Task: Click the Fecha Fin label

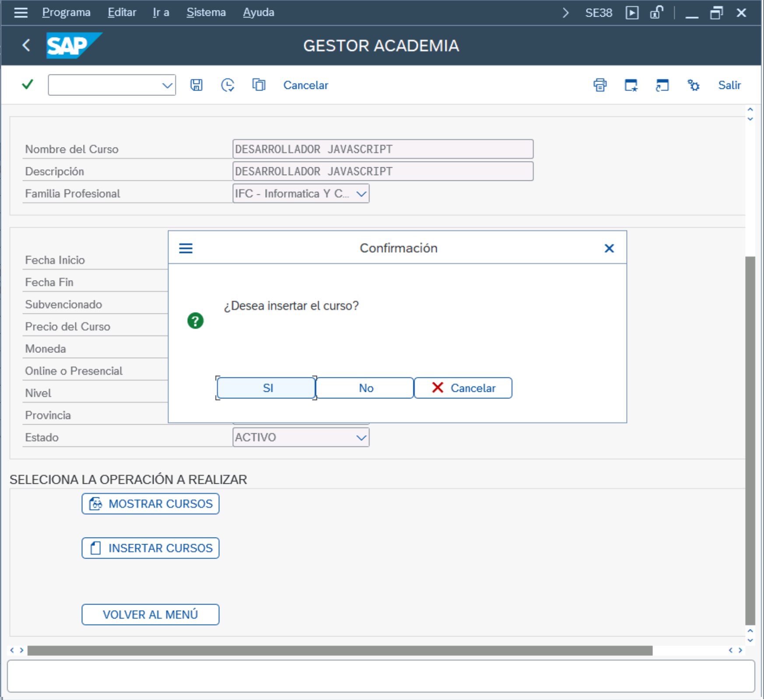Action: point(49,282)
